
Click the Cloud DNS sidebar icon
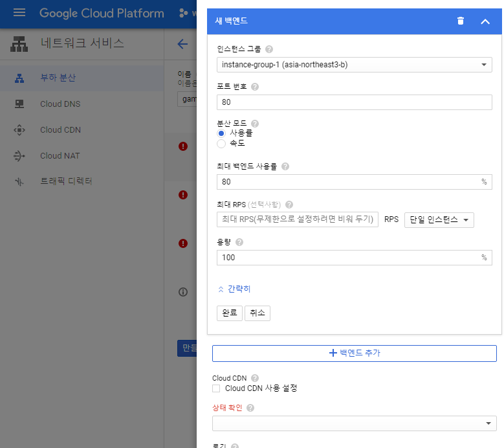(19, 104)
